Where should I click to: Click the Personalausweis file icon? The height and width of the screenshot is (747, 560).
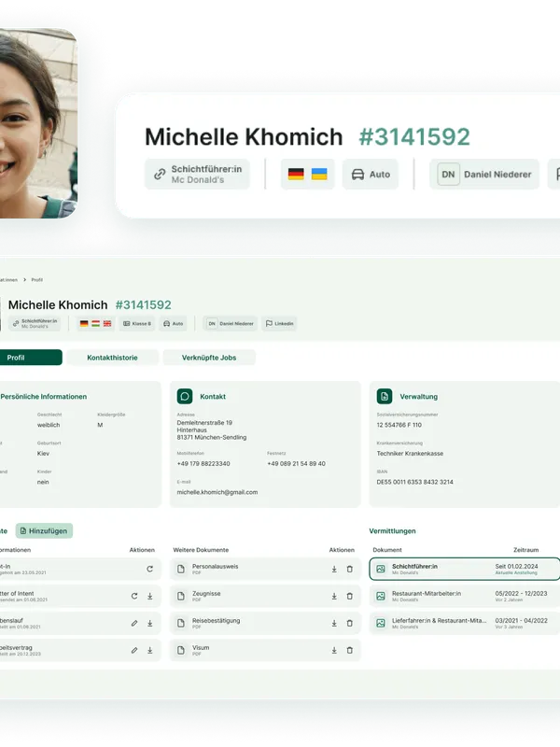pos(181,569)
